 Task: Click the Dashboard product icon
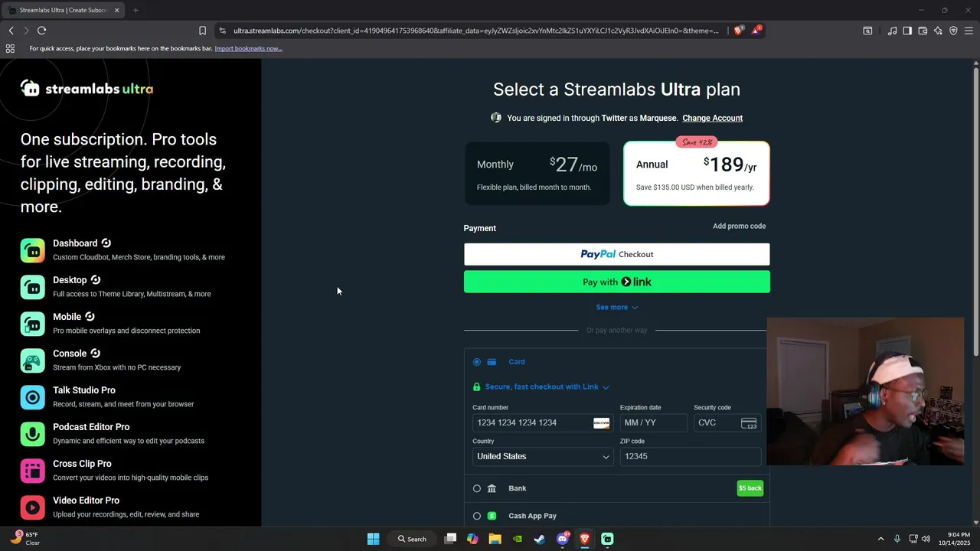point(32,250)
